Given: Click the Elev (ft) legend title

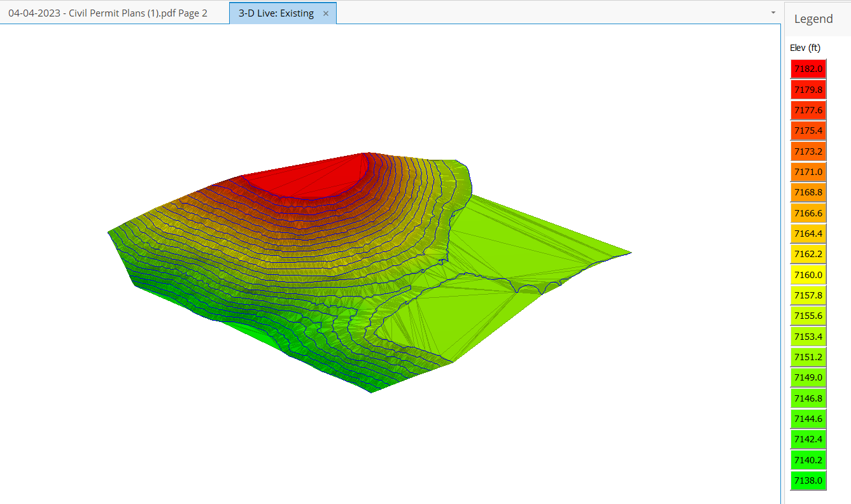Looking at the screenshot, I should (x=805, y=48).
